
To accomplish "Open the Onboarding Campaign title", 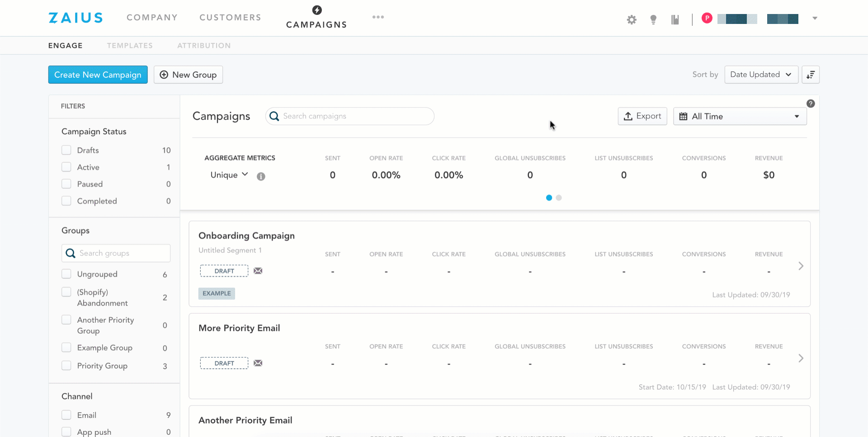I will pos(246,235).
